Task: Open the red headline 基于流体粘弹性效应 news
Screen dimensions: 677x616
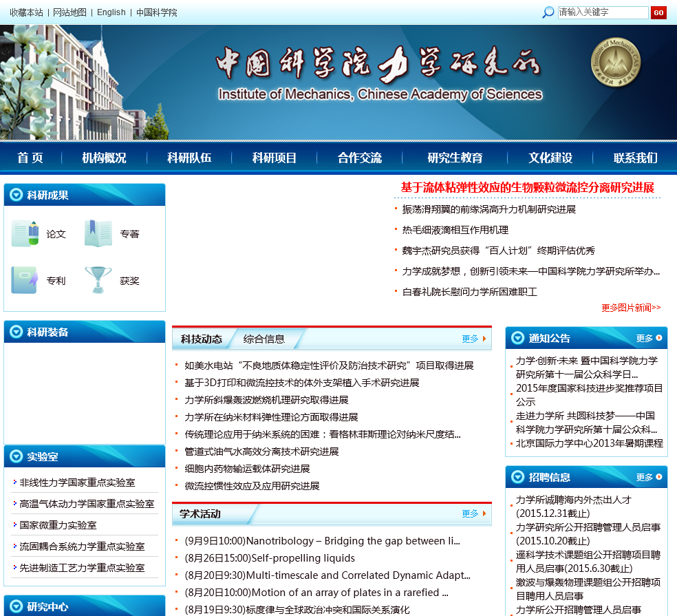Action: tap(527, 187)
